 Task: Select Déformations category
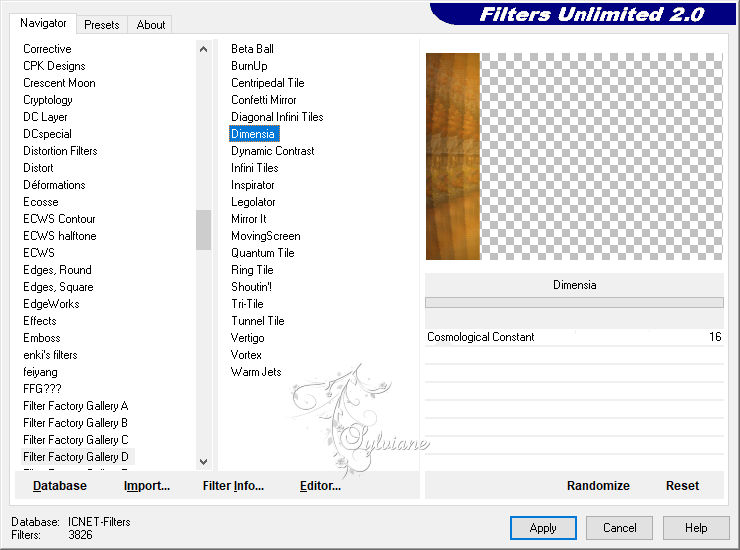pyautogui.click(x=54, y=185)
